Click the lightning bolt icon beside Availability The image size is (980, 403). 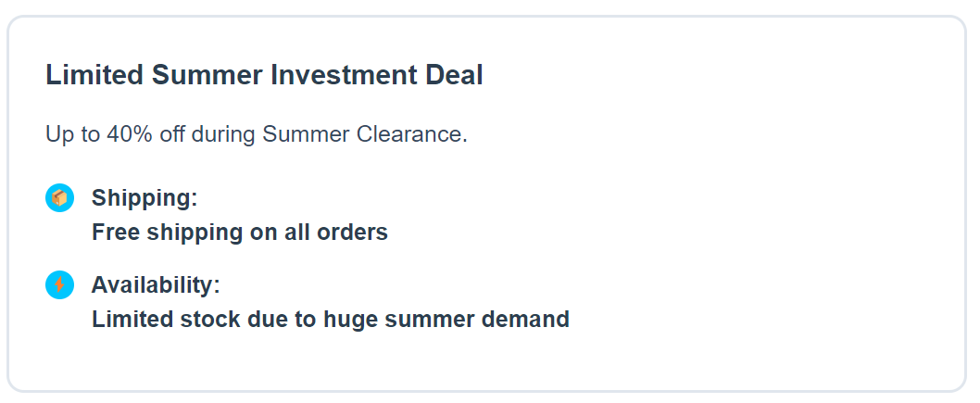59,285
